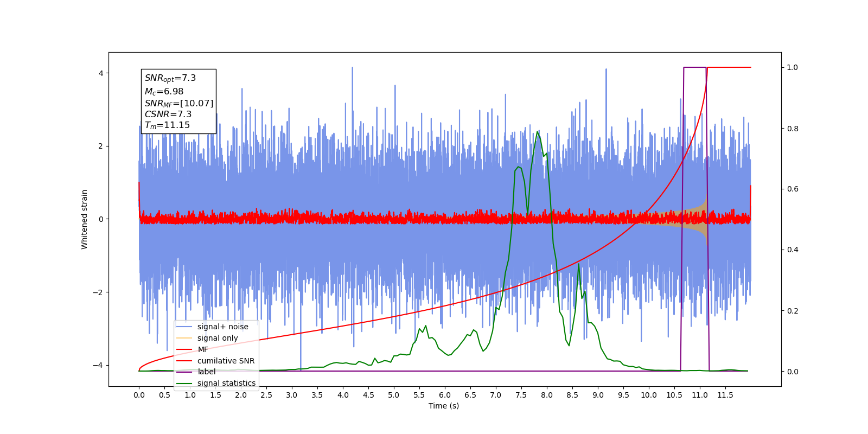Click the CSNR=7.3 annotation text
Screen dimensions: 868x434
(x=168, y=114)
